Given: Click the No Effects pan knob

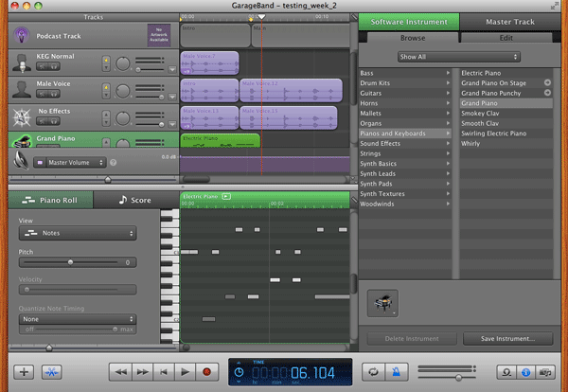Looking at the screenshot, I should tap(123, 118).
